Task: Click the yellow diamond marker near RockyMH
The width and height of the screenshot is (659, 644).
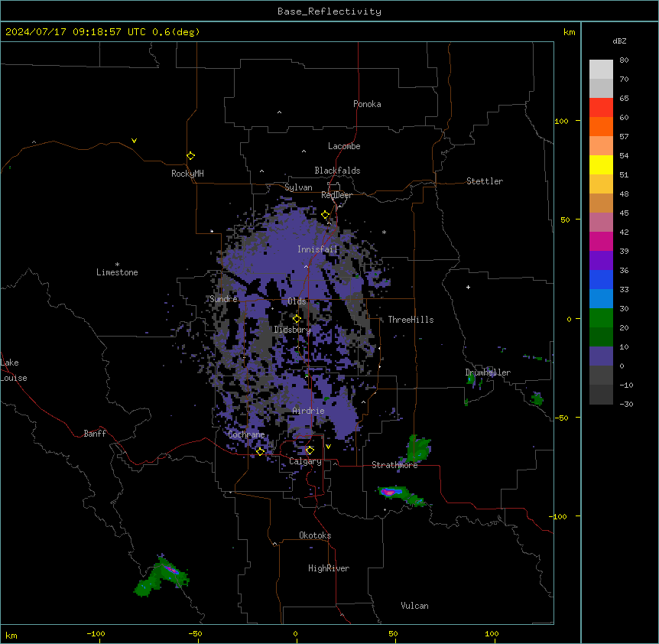Action: [191, 156]
